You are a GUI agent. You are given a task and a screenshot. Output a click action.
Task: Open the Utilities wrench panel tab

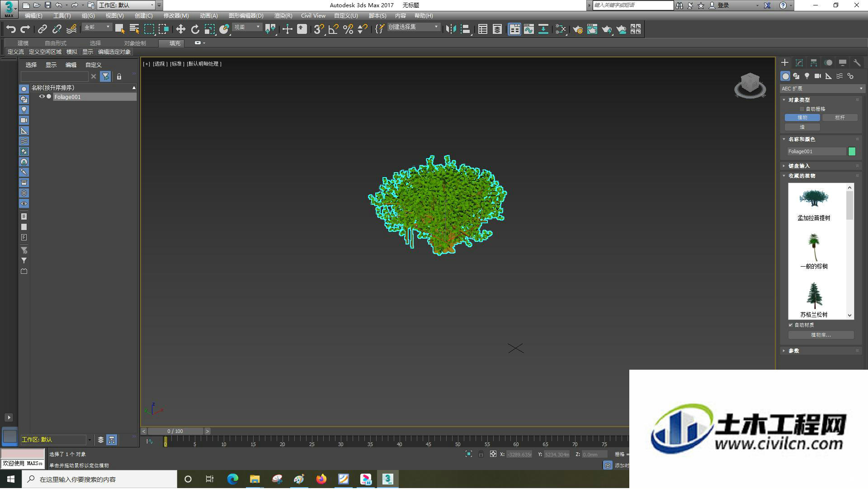coord(857,63)
